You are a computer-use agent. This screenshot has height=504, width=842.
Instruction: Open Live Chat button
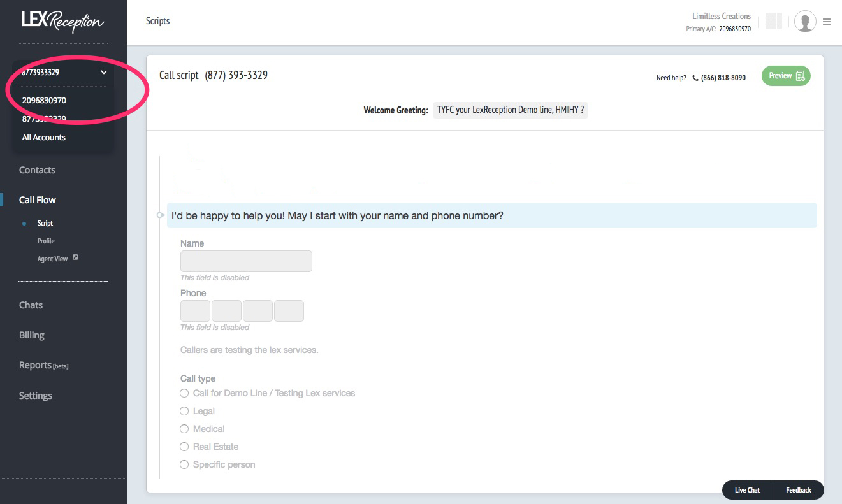click(x=747, y=490)
